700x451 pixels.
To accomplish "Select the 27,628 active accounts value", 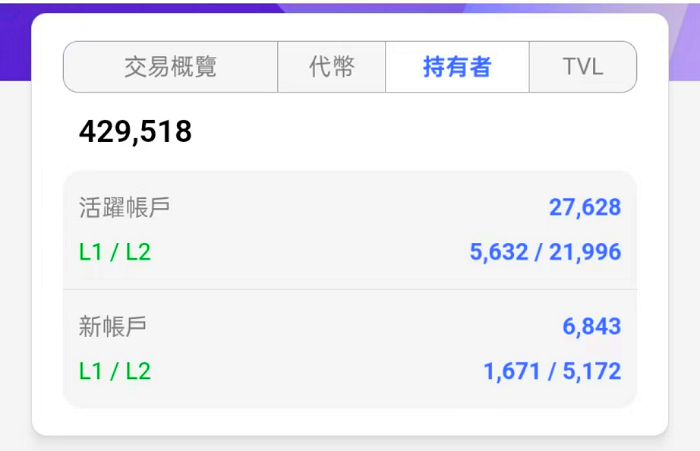I will pyautogui.click(x=584, y=207).
